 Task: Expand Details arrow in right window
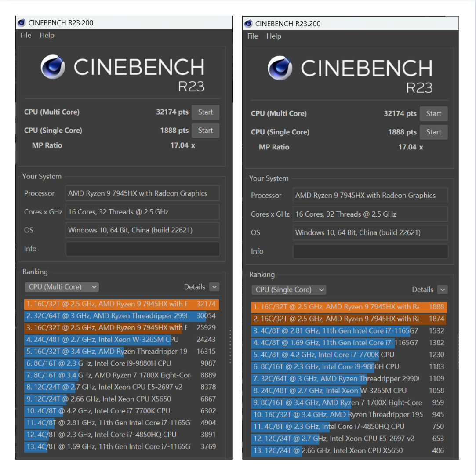(x=442, y=290)
